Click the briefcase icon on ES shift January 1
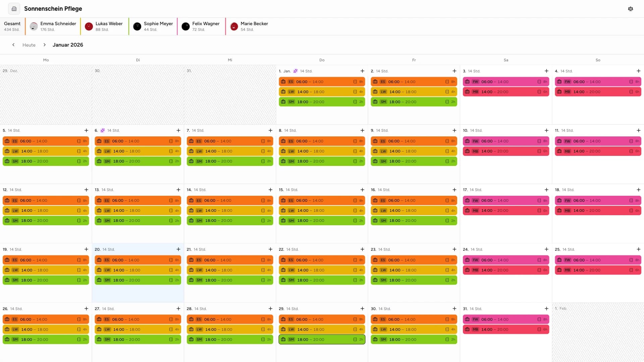Viewport: 644px width, 362px height. point(284,81)
